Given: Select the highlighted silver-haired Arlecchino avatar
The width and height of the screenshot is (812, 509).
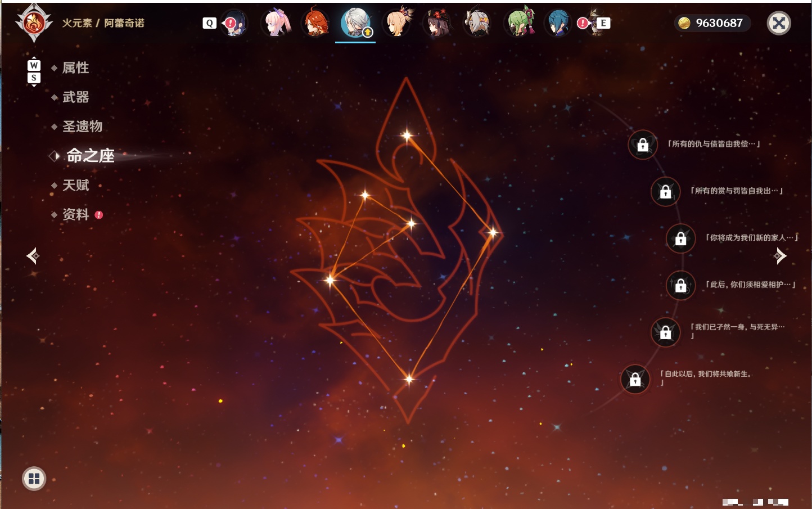Looking at the screenshot, I should point(355,23).
